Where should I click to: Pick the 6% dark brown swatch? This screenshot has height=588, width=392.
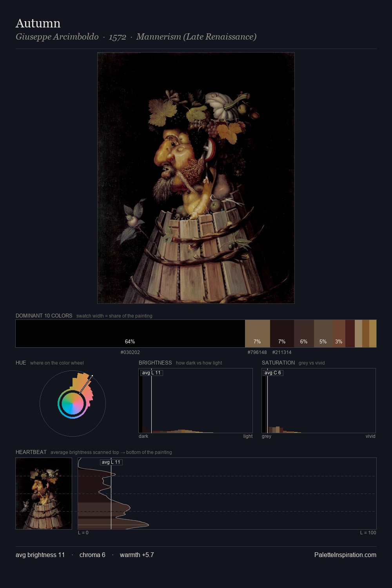pyautogui.click(x=304, y=334)
